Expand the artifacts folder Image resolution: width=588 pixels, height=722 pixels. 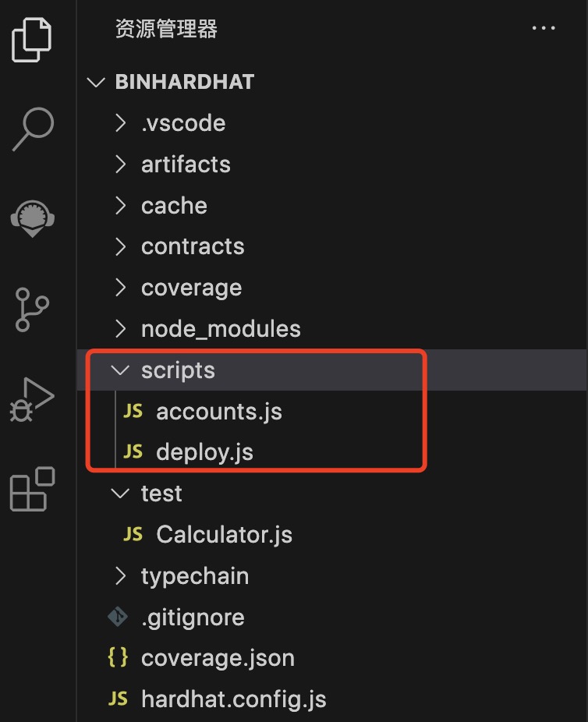tap(186, 165)
